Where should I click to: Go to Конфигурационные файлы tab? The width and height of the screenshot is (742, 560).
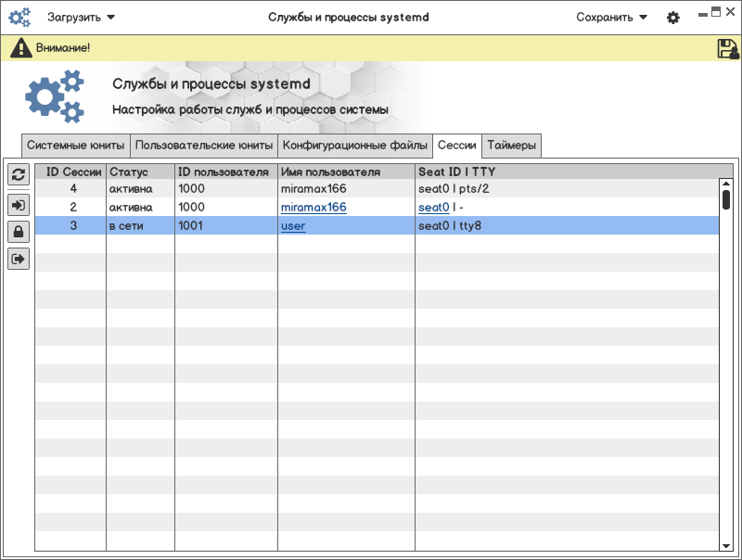pos(355,146)
